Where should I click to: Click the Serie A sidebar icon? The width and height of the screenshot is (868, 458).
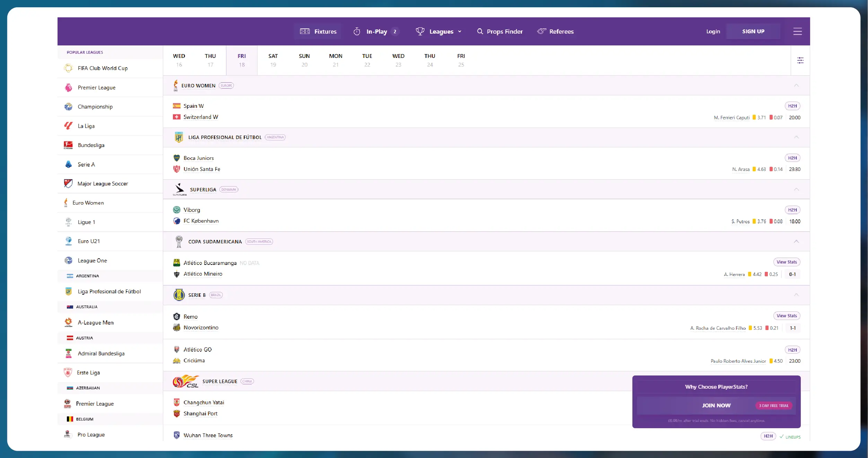click(x=68, y=164)
